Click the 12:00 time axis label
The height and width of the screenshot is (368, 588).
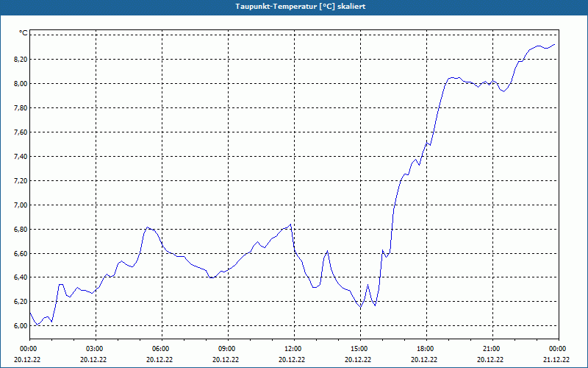(294, 349)
